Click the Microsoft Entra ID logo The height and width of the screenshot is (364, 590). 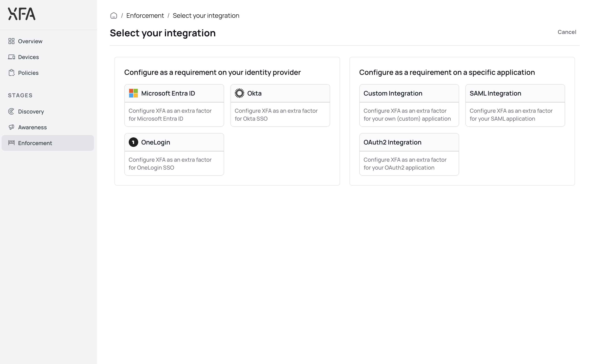tap(133, 93)
